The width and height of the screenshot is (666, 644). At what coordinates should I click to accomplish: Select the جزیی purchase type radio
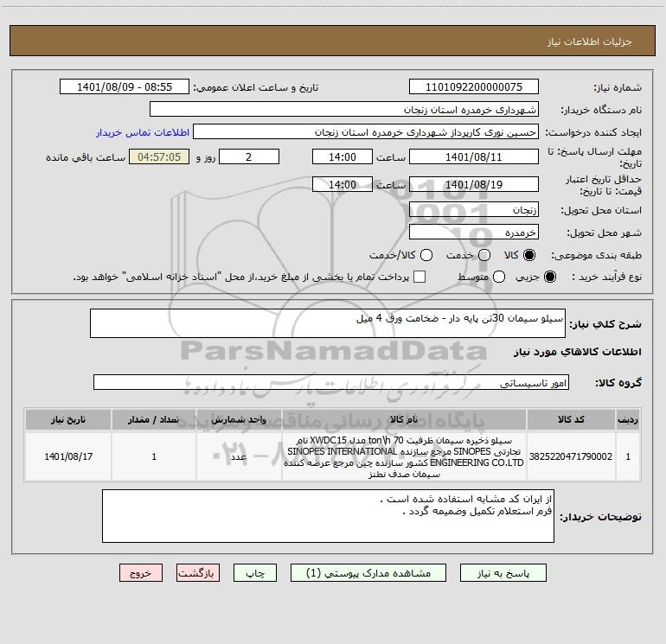[549, 277]
